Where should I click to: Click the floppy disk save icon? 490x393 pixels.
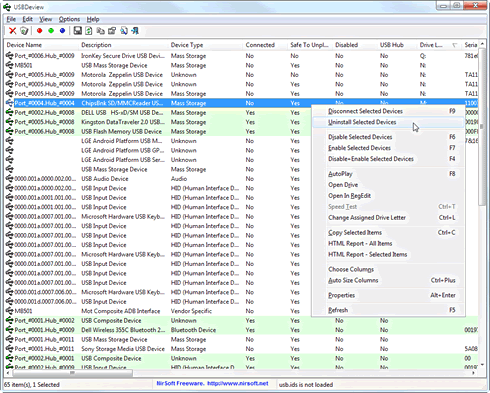pos(78,31)
